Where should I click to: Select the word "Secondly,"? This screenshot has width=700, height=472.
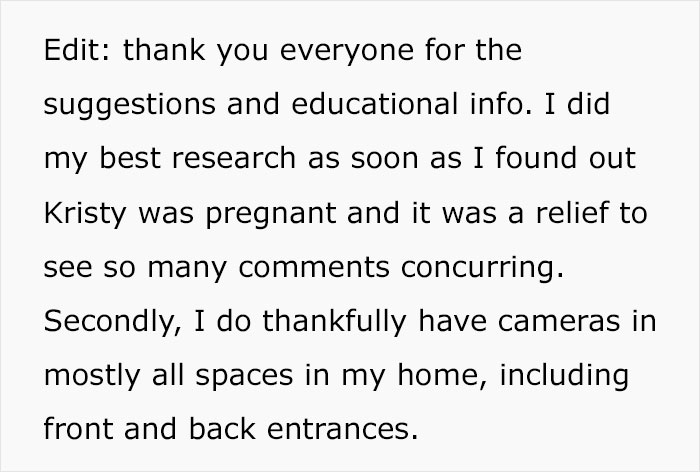(113, 322)
